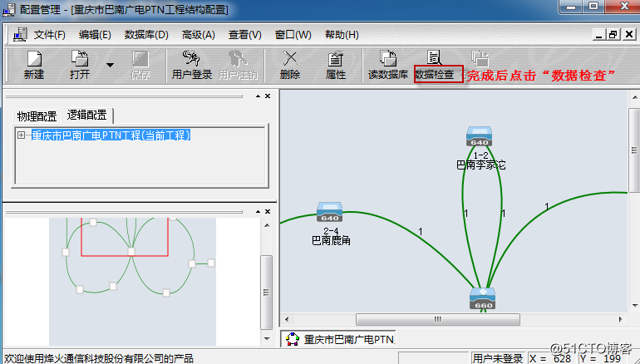
Task: Open the 帮助(H) menu
Action: tap(342, 35)
